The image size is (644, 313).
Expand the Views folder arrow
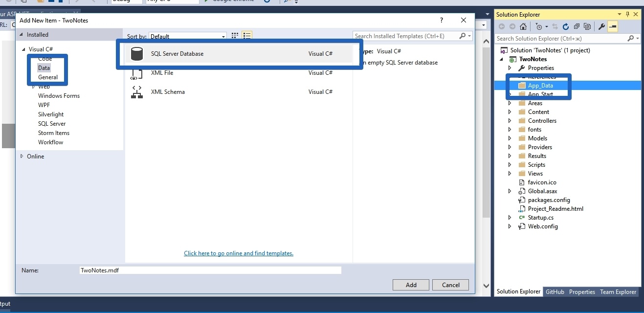pos(510,174)
